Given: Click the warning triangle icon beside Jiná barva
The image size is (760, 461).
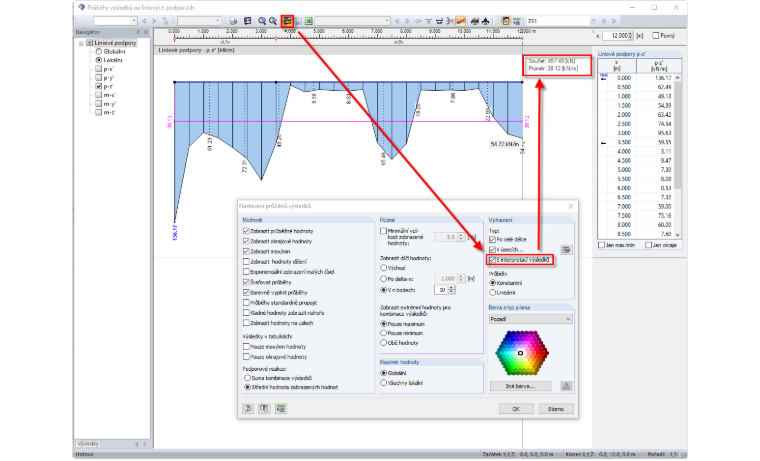Looking at the screenshot, I should 566,386.
